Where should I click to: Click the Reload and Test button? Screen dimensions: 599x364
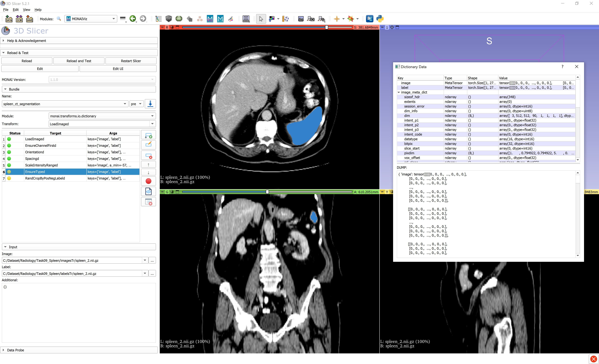pyautogui.click(x=79, y=61)
